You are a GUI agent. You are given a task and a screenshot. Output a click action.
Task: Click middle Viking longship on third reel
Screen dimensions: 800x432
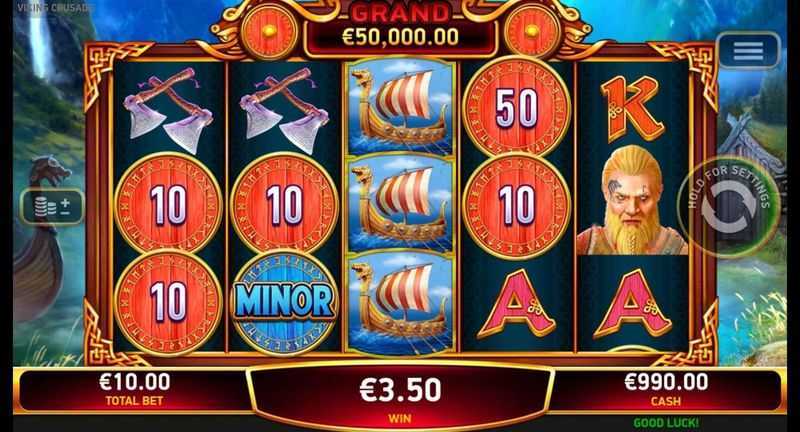point(399,204)
